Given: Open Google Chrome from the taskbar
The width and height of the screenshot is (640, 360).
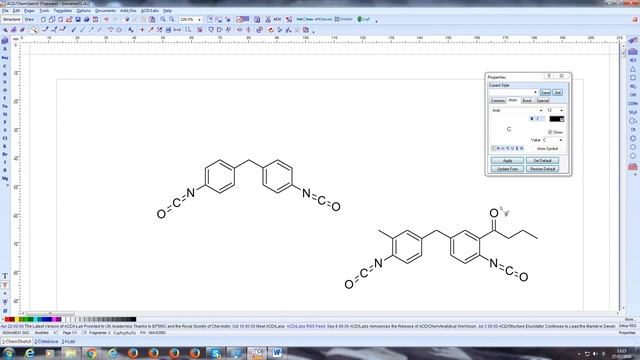Looking at the screenshot, I should [x=91, y=353].
